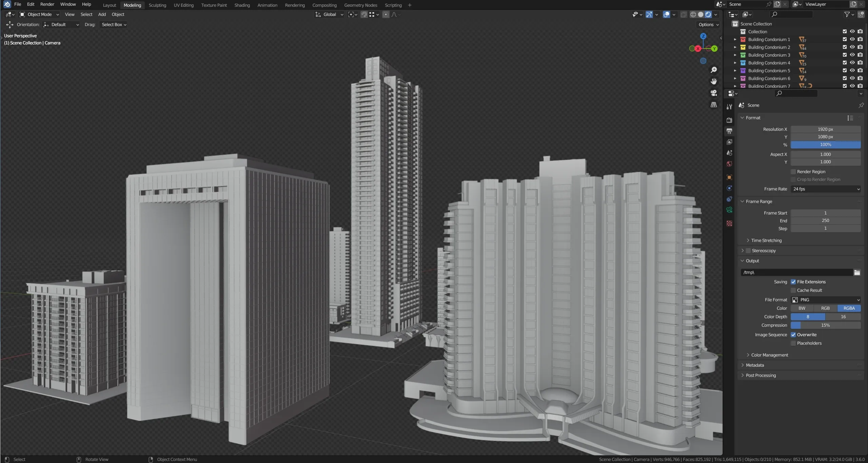
Task: Open Object Mode dropdown
Action: click(39, 14)
